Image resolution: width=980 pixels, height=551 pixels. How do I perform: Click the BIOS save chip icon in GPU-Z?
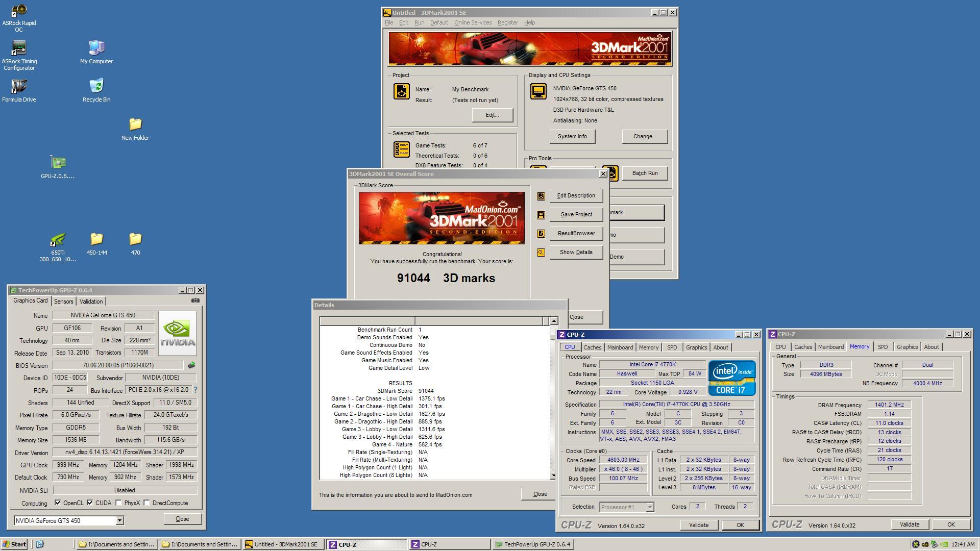click(191, 365)
